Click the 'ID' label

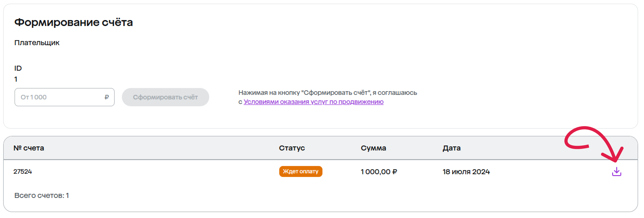coord(18,68)
